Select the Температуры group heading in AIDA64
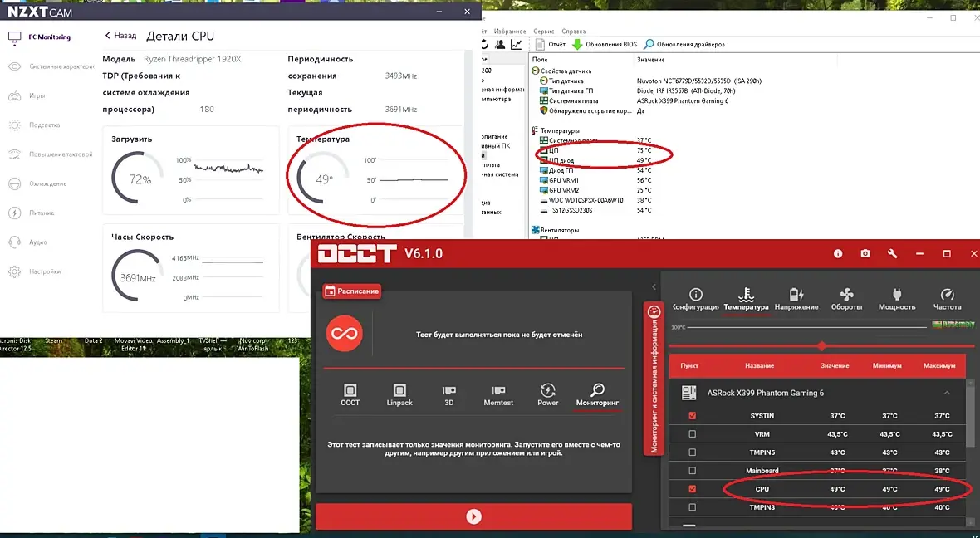 point(555,130)
